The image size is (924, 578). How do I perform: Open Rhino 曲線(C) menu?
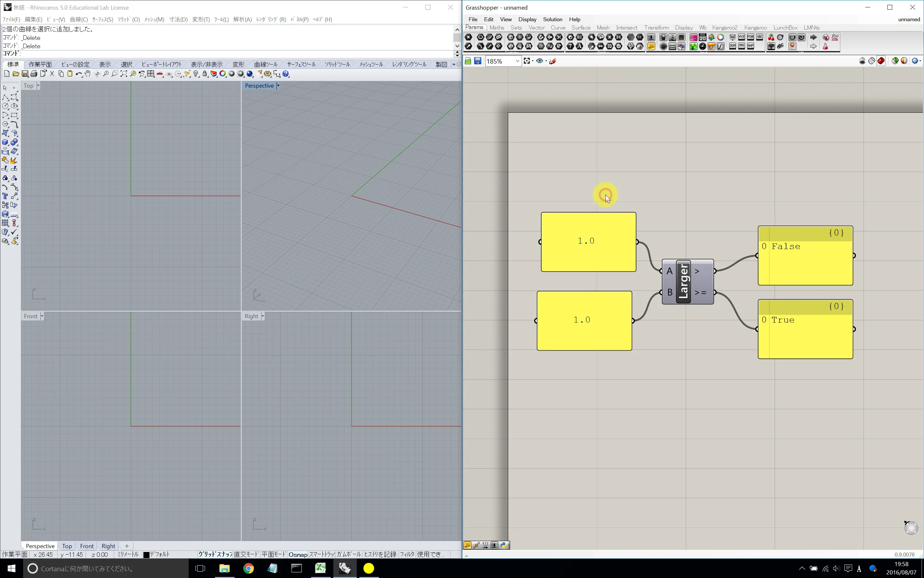(79, 19)
